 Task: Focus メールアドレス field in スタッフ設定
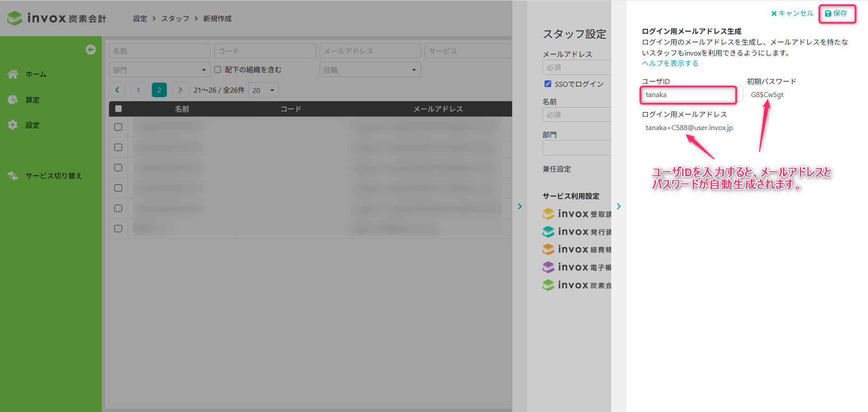click(577, 67)
